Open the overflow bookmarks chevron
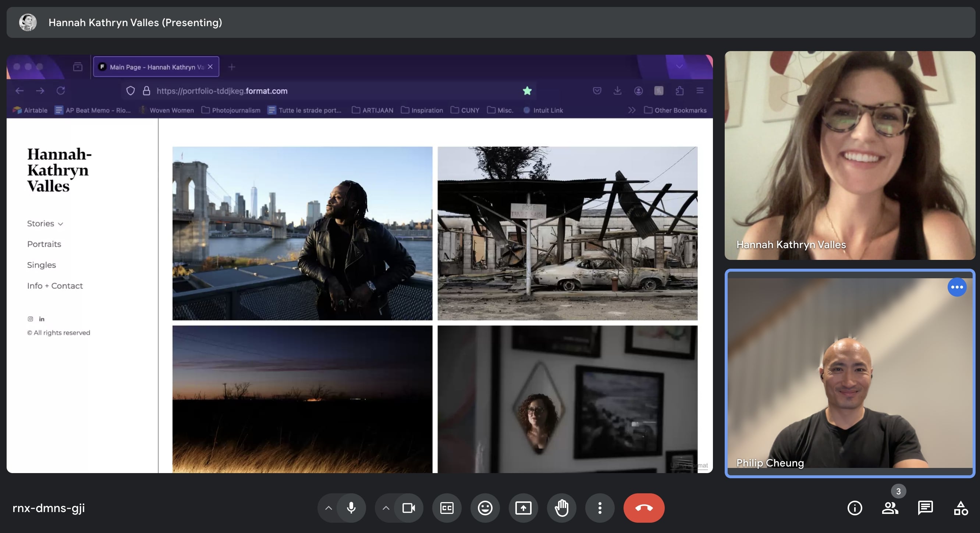Viewport: 980px width, 533px height. 632,110
